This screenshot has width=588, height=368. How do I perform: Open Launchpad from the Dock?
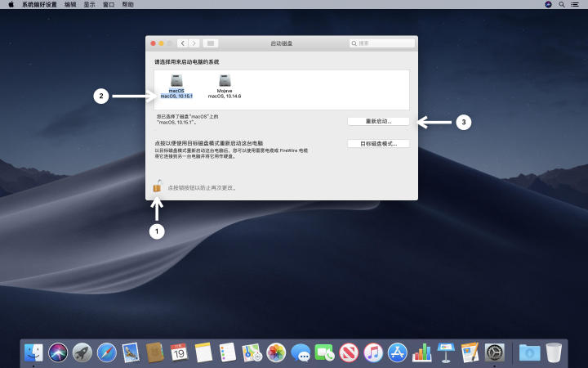click(x=82, y=352)
